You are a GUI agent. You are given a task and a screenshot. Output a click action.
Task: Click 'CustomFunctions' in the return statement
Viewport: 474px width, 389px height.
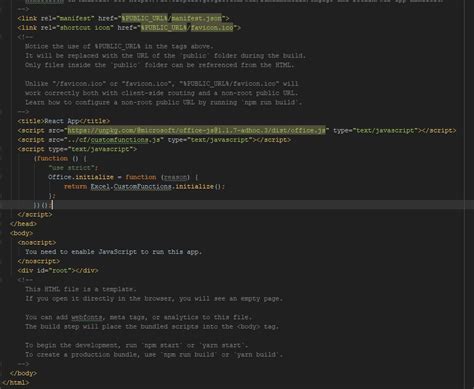143,186
